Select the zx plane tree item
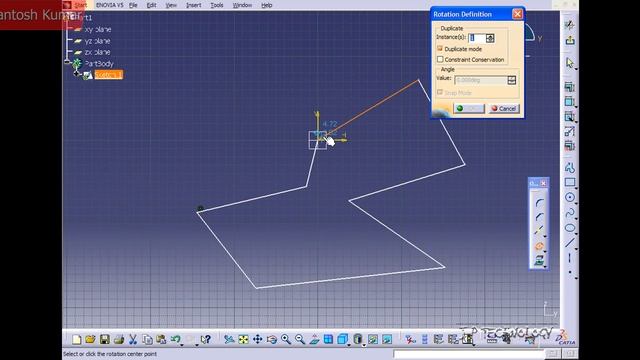This screenshot has height=360, width=640. (x=97, y=52)
